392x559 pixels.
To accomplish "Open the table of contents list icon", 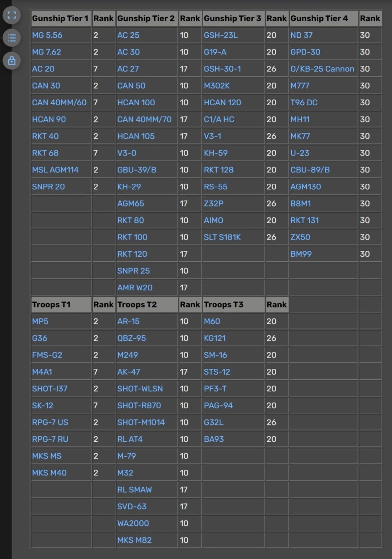I will pos(12,38).
